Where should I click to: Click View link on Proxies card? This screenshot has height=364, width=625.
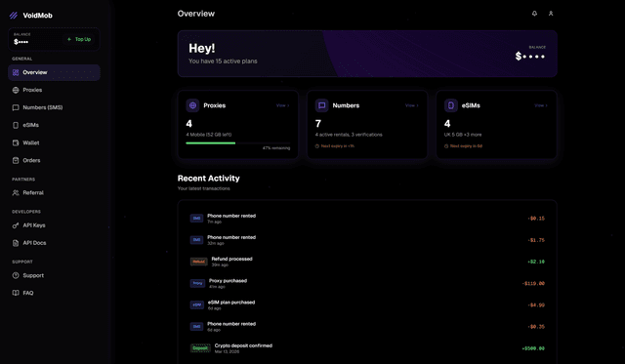tap(282, 105)
